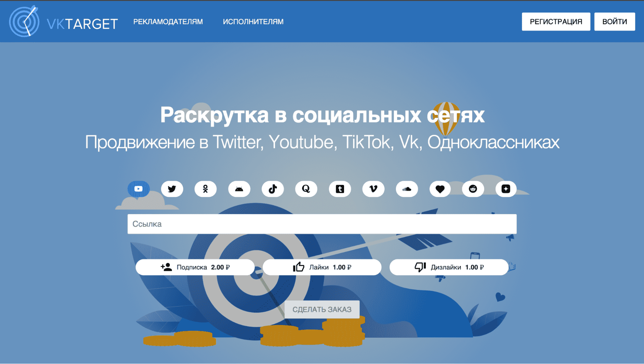Image resolution: width=644 pixels, height=364 pixels.
Task: Select the heart network icon
Action: point(440,189)
